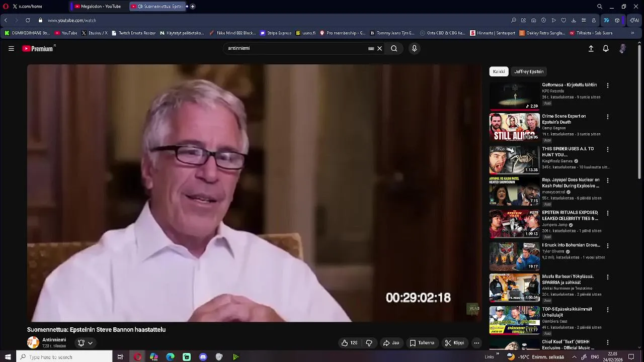Open subscription bell notification dropdown
Screen dimensions: 644x362
point(85,343)
